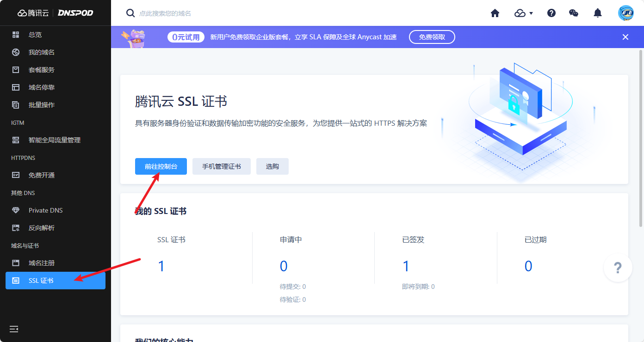Open the home icon in top bar
This screenshot has width=644, height=342.
click(x=495, y=13)
